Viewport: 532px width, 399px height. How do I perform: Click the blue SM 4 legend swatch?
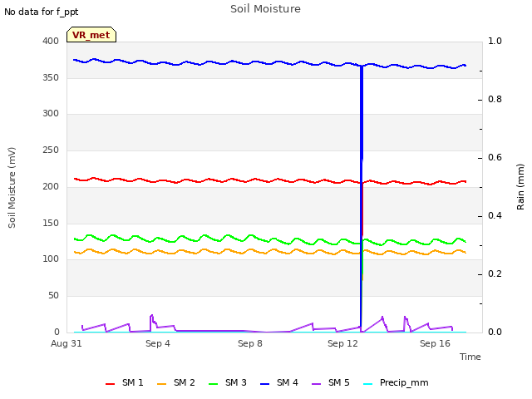264,384
